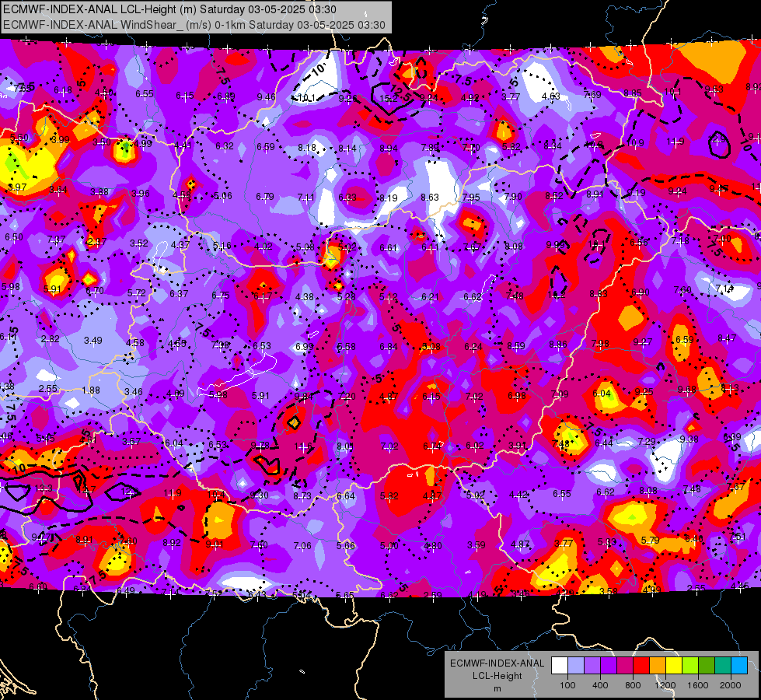
Task: Click the 13.3 wind shear value
Action: click(x=44, y=488)
